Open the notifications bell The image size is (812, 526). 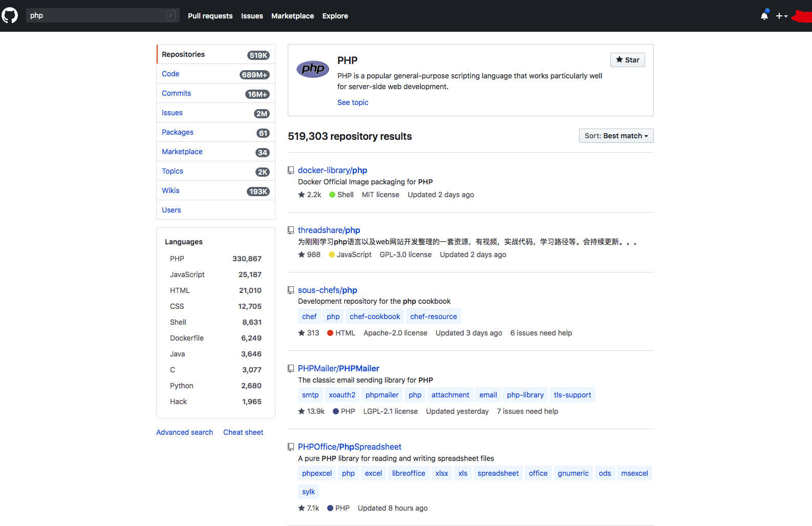pyautogui.click(x=764, y=15)
